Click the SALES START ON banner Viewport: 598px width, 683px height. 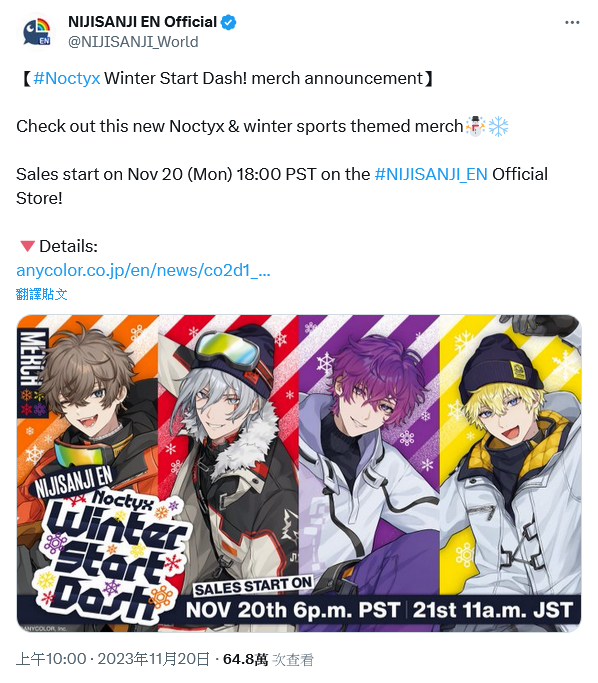[253, 587]
